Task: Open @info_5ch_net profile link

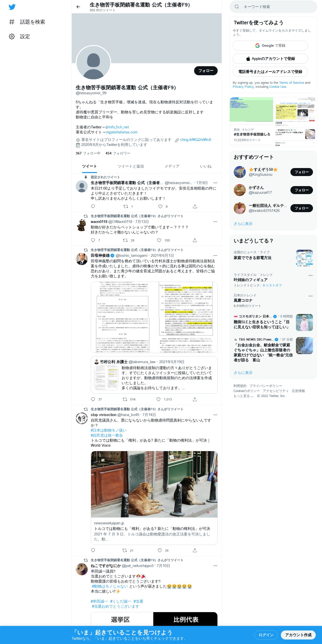Action: click(117, 127)
